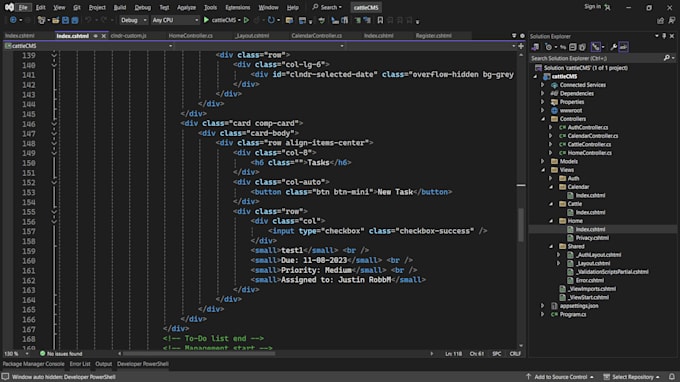Click Add to Source Control button
The height and width of the screenshot is (382, 680).
[559, 377]
